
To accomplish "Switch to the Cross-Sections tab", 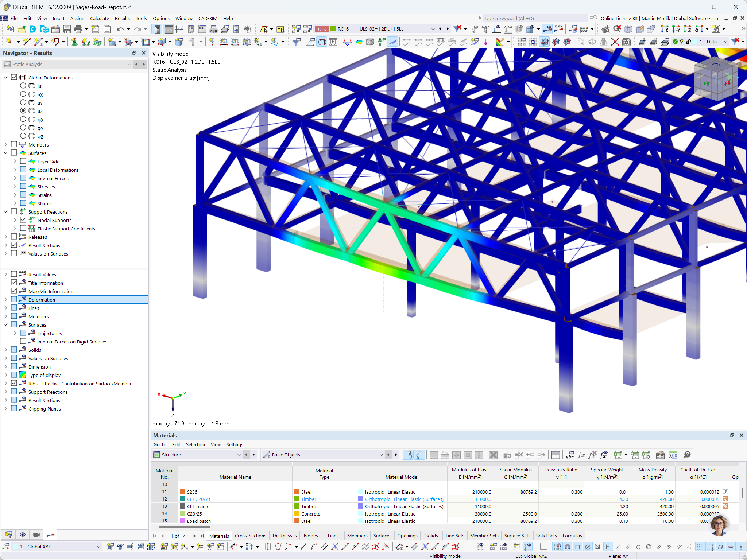I will [251, 536].
